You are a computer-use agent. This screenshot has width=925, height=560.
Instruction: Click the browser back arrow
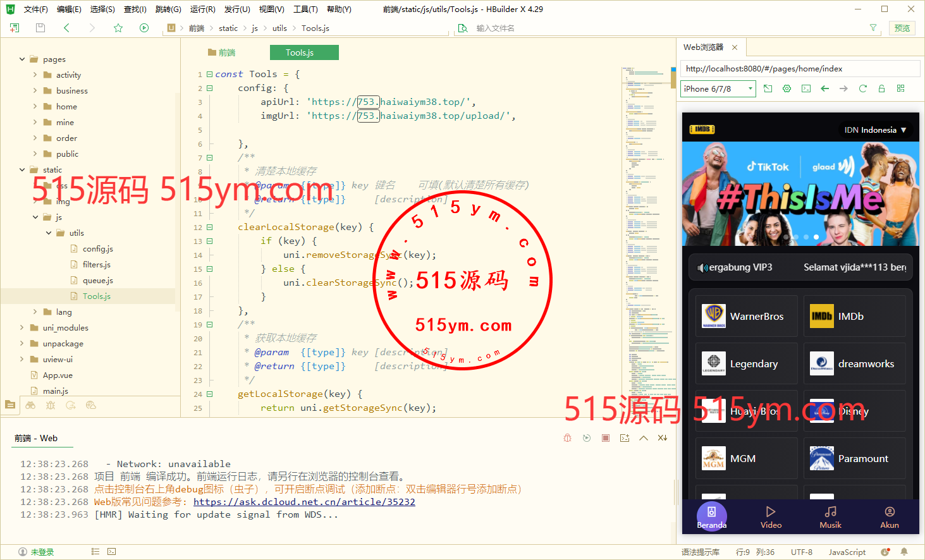[824, 88]
